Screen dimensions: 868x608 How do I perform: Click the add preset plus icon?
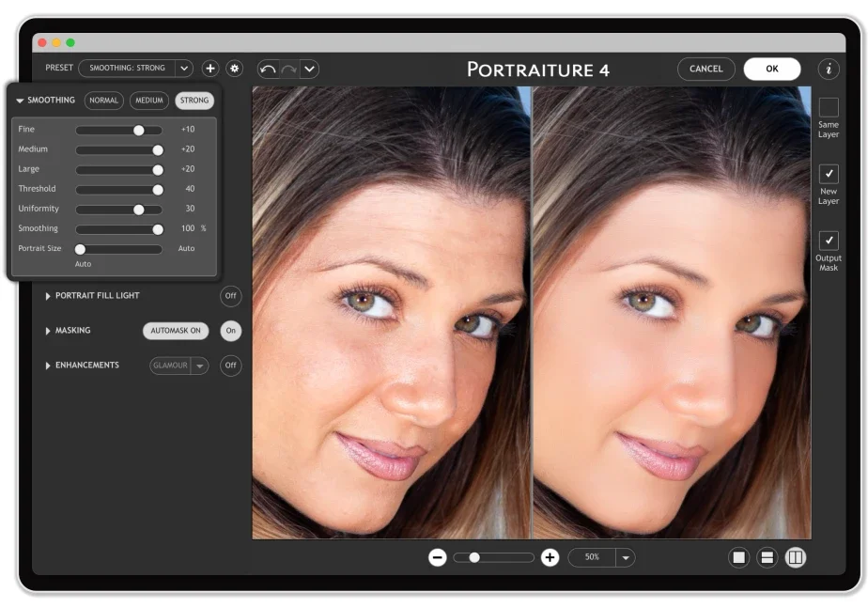[209, 68]
